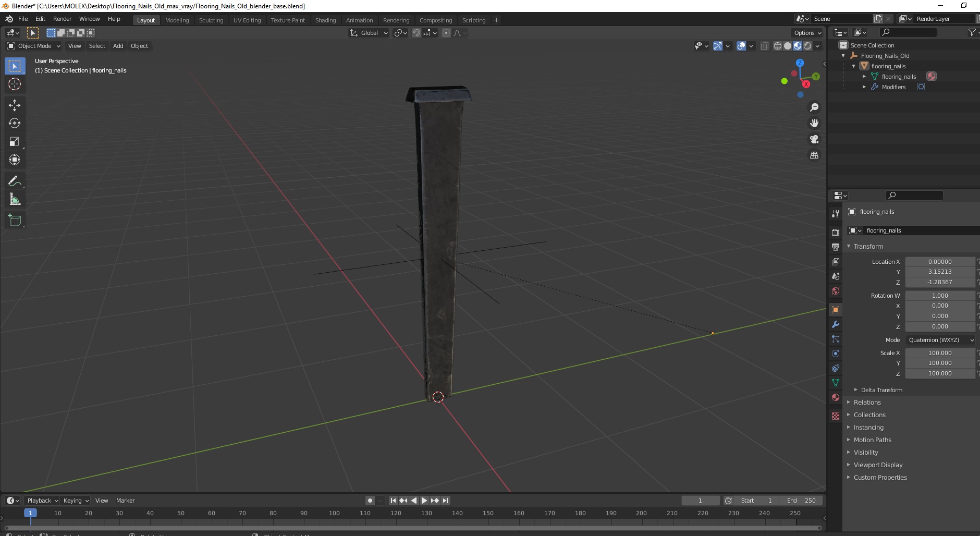Toggle show gizmo button
Image resolution: width=980 pixels, height=536 pixels.
(718, 46)
